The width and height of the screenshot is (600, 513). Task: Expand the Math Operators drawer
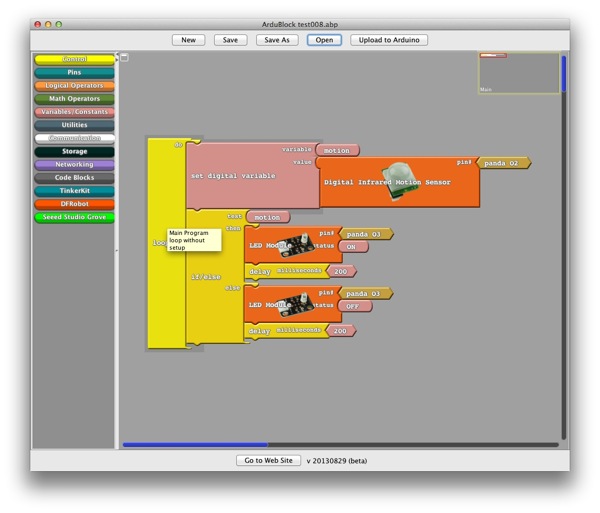click(74, 99)
